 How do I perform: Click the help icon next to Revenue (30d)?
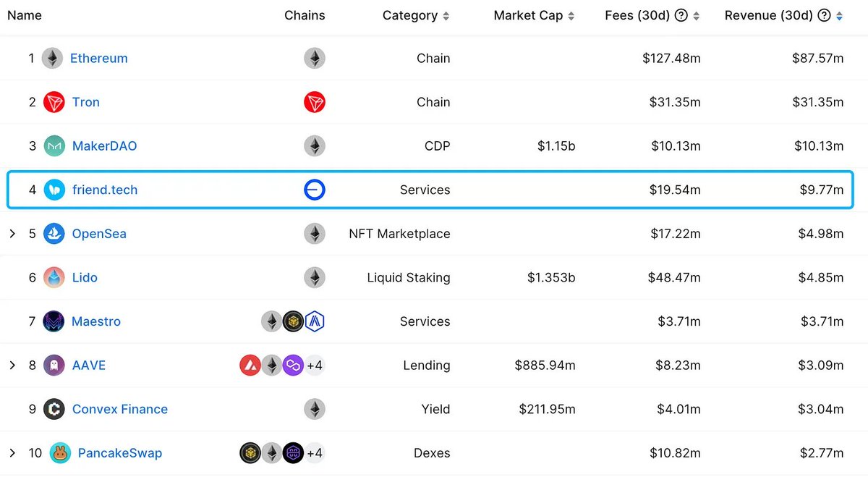pos(824,16)
